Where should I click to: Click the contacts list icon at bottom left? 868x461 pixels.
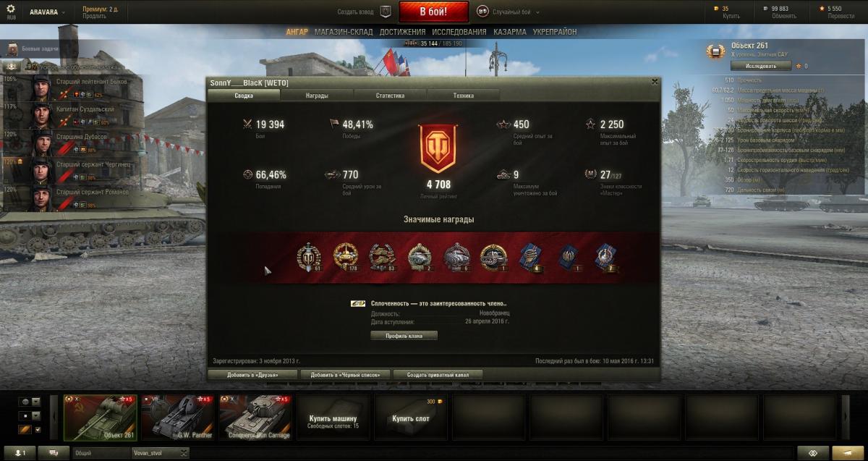point(19,453)
